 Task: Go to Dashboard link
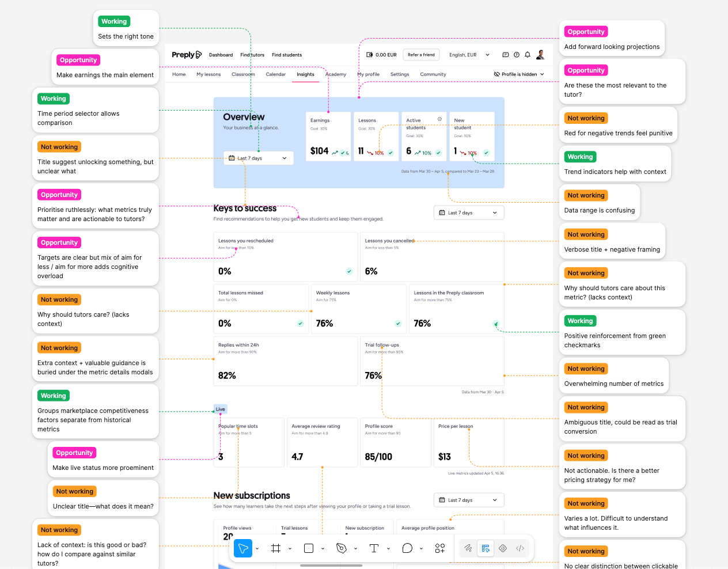[x=221, y=55]
